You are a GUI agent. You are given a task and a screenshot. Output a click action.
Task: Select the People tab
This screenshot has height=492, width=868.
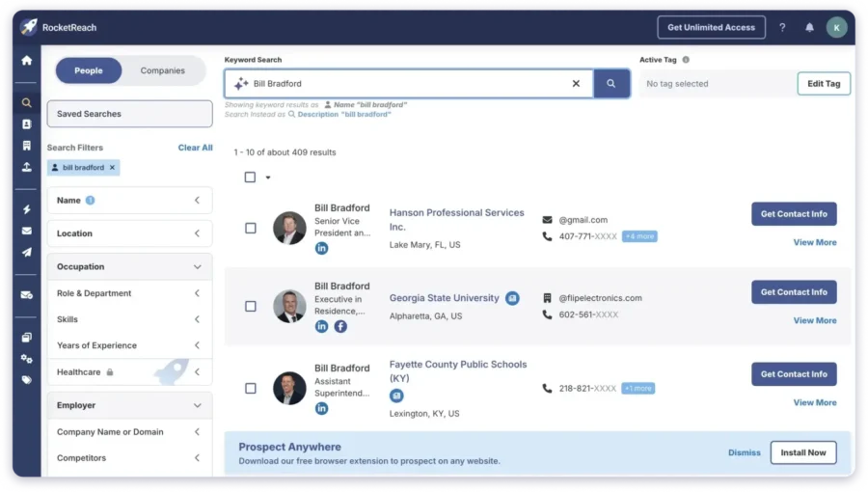pos(89,70)
